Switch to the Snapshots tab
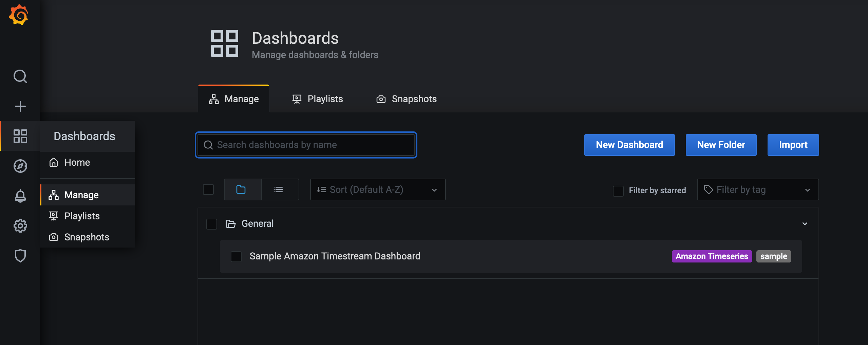 (406, 99)
